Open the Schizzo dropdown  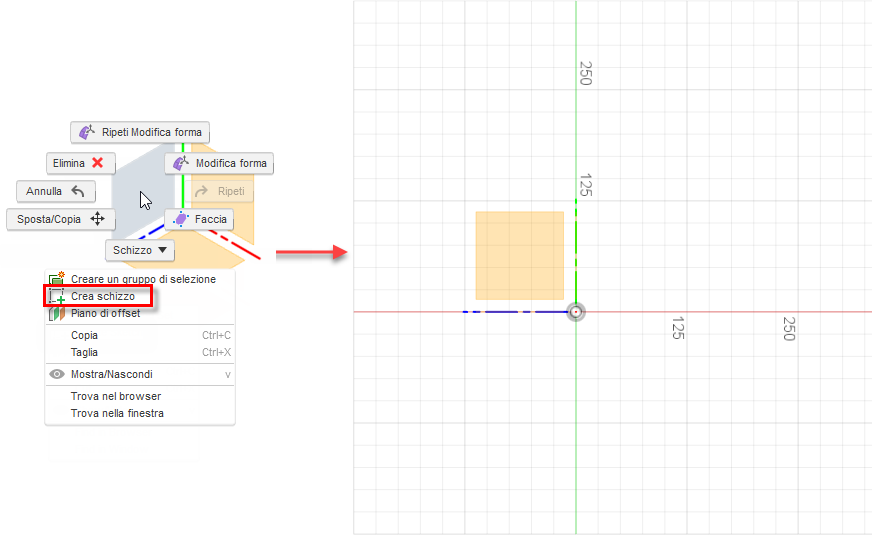pos(140,250)
